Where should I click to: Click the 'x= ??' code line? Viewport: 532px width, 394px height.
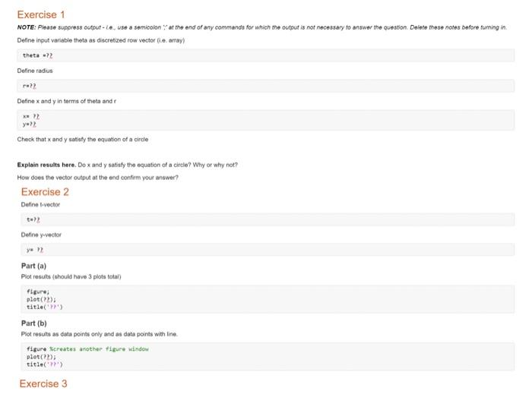coord(31,116)
